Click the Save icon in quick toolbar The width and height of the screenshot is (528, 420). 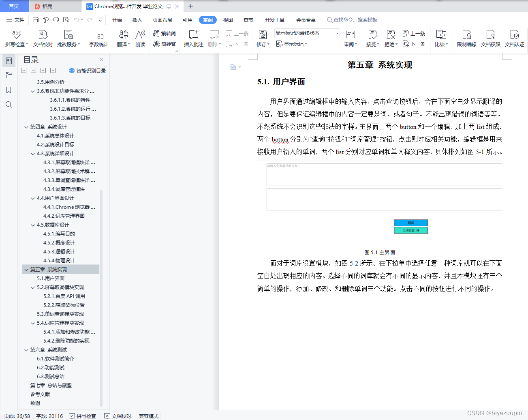(36, 19)
